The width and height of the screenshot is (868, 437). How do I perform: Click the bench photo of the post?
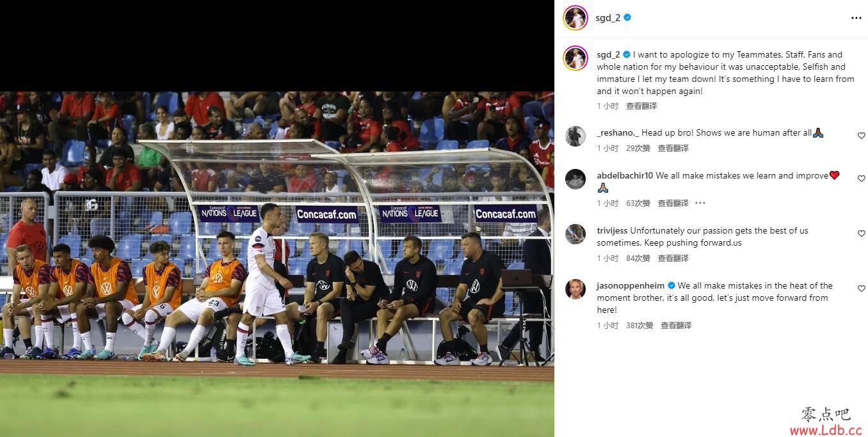(x=277, y=264)
